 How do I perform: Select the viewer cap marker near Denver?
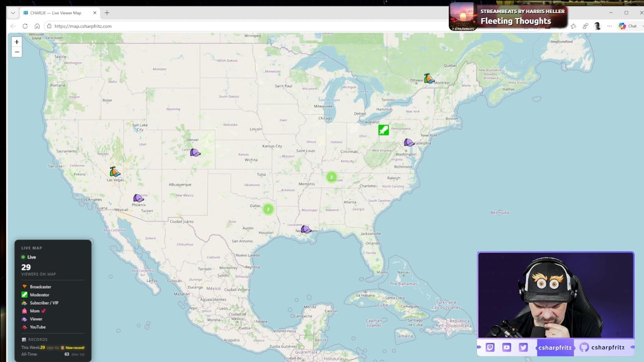click(195, 152)
